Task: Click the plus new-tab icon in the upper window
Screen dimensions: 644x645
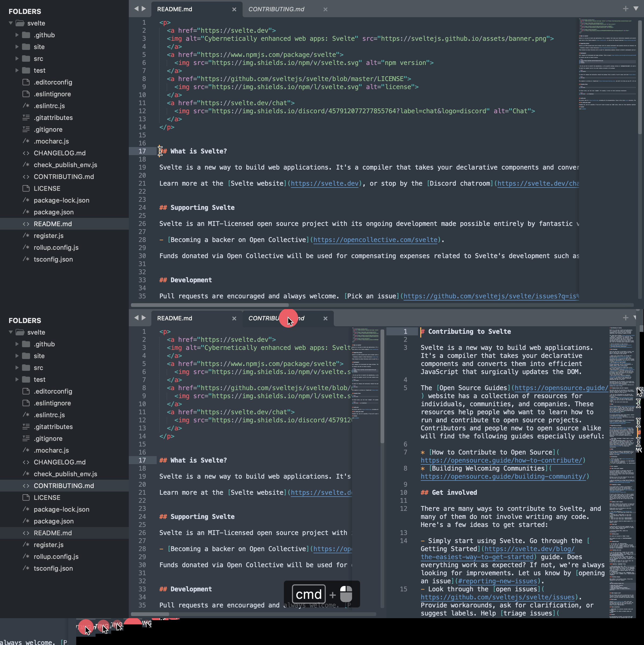Action: coord(625,9)
